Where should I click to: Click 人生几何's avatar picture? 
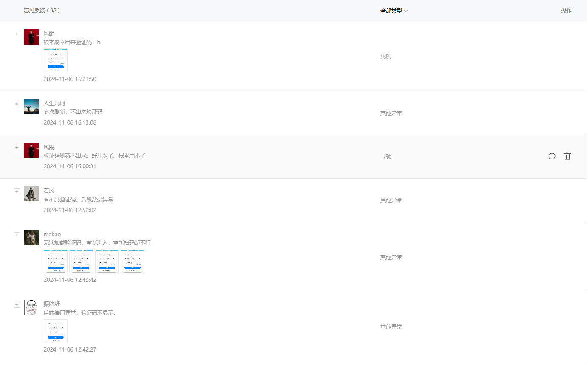pos(31,107)
